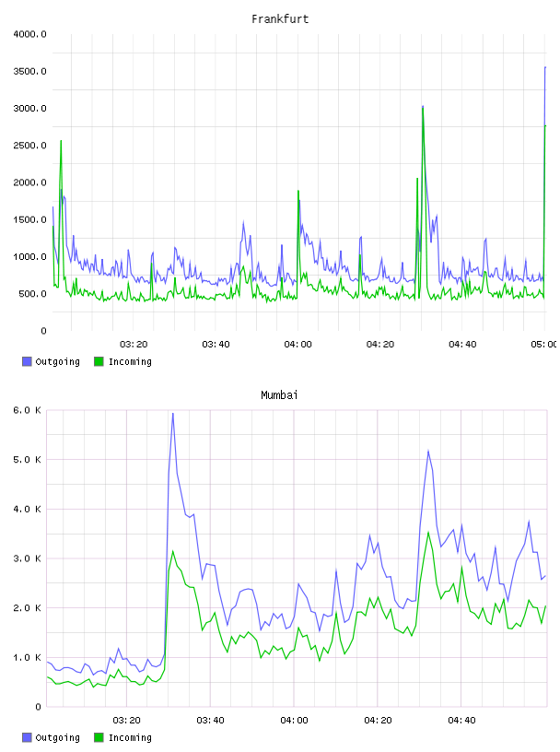Click the 1.0 K y-axis label in Mumbai chart
The width and height of the screenshot is (560, 752).
click(x=27, y=657)
